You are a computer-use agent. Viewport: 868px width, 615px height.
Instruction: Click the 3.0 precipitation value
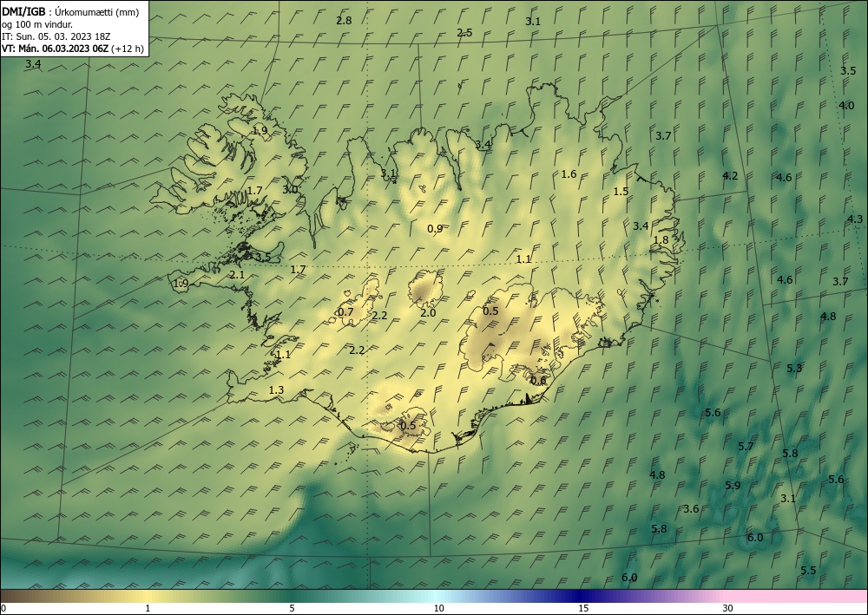click(x=290, y=190)
